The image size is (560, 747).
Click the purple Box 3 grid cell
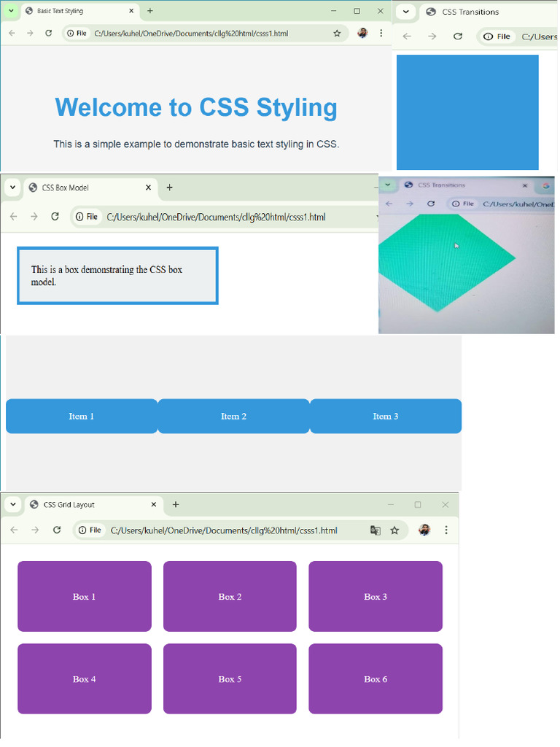pos(376,597)
